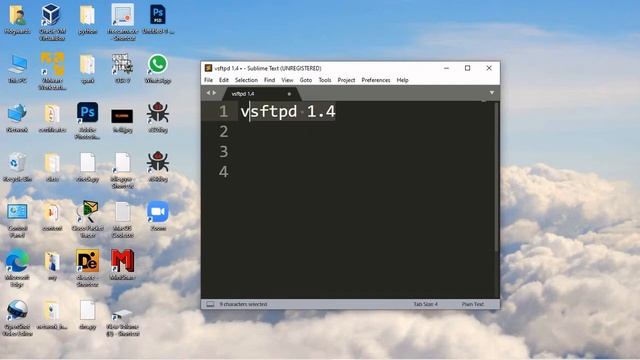
Task: Select the OpenShot Video Editor desktop icon
Action: [17, 318]
